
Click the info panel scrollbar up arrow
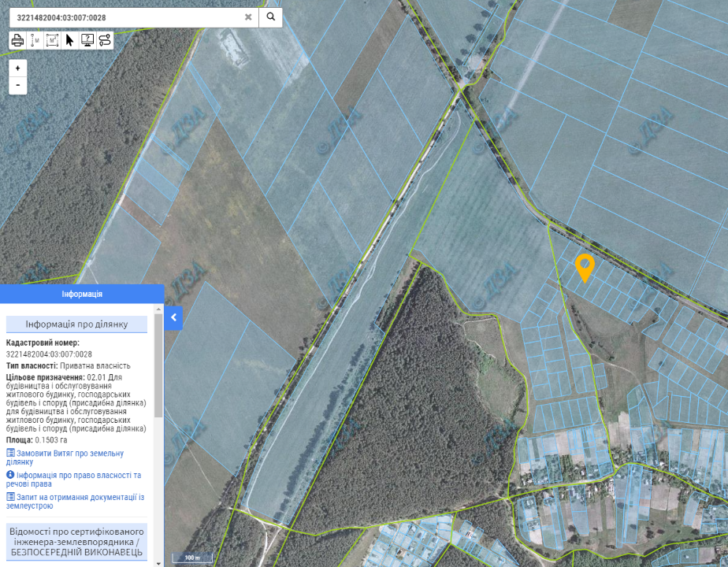coord(159,309)
